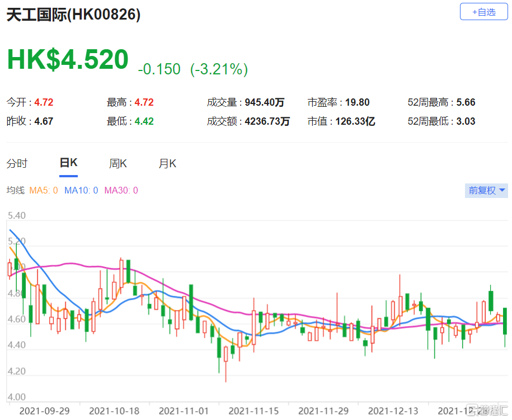Switch to the 月K monthly chart tab
Screen dimensions: 512x420
(x=167, y=164)
